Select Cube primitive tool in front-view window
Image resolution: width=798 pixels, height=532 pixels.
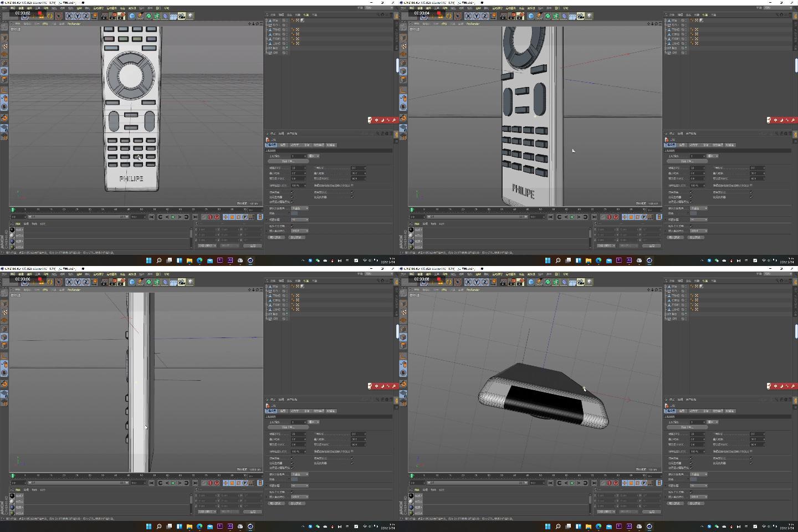pos(132,16)
